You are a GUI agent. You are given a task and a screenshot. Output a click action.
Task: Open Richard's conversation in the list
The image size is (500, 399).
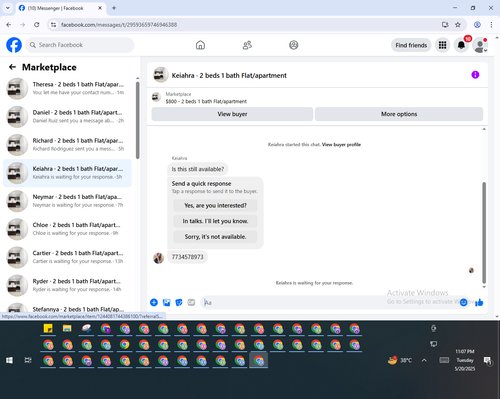tap(67, 145)
